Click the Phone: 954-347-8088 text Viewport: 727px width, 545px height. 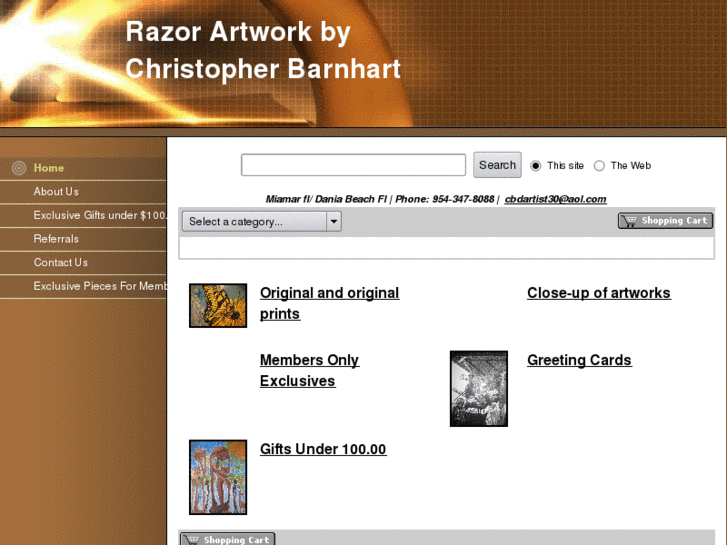[445, 199]
